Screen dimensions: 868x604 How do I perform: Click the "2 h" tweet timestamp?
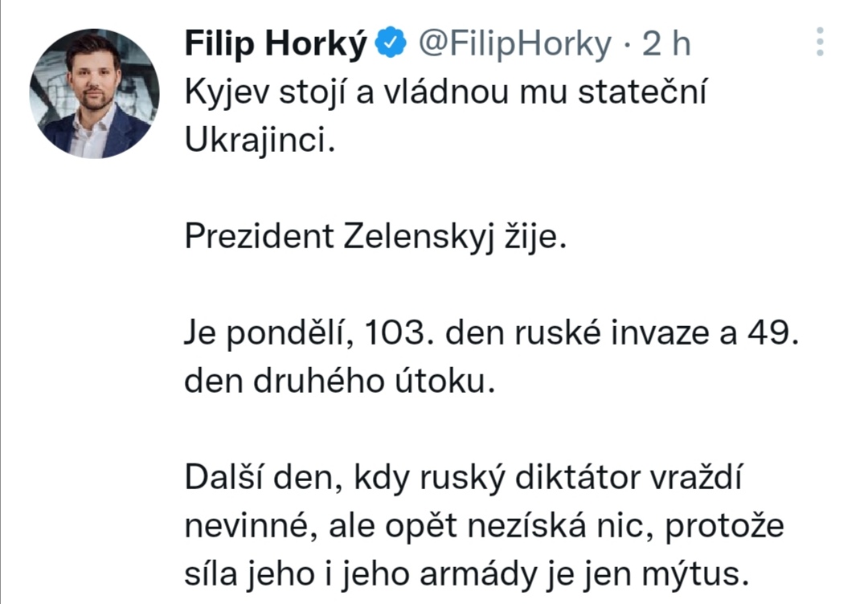point(666,43)
